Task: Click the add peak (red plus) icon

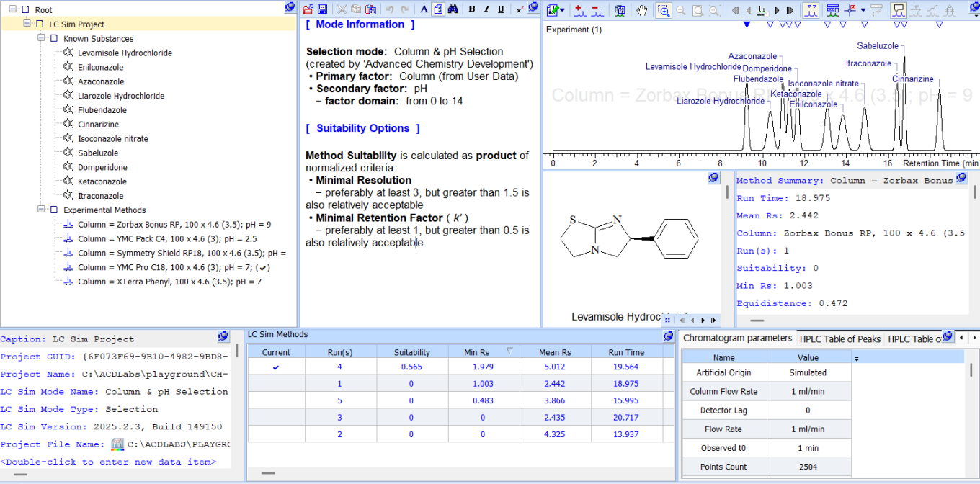Action: click(580, 10)
